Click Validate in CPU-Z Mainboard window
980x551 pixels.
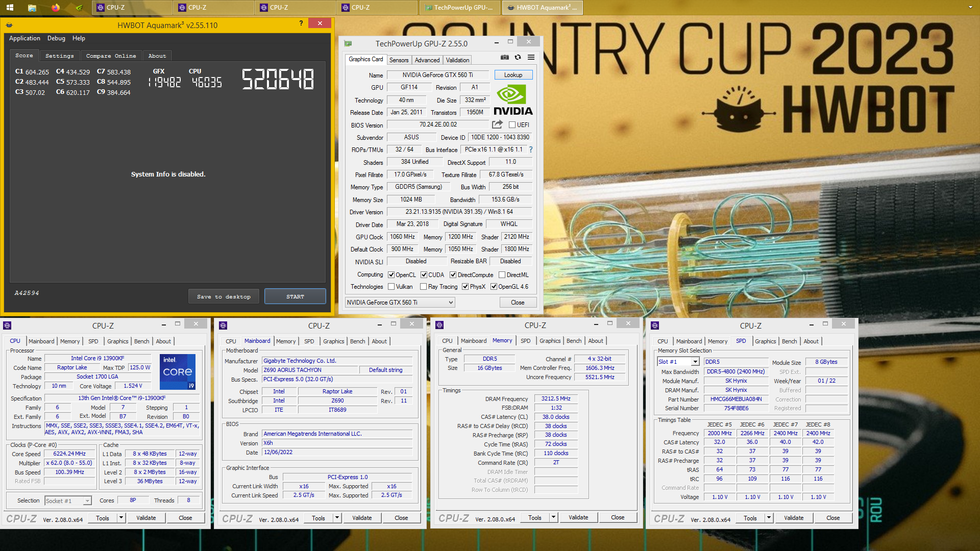point(362,518)
